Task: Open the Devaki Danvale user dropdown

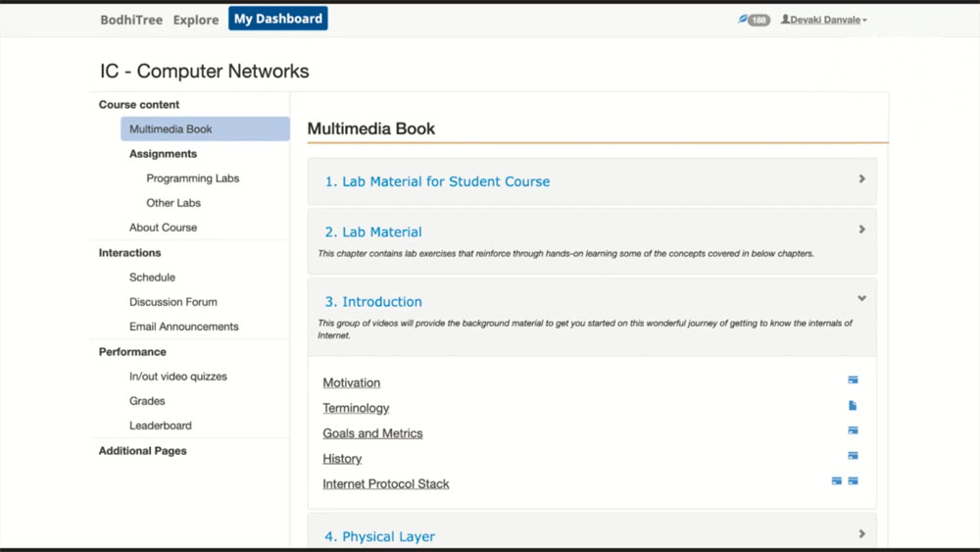Action: [824, 20]
